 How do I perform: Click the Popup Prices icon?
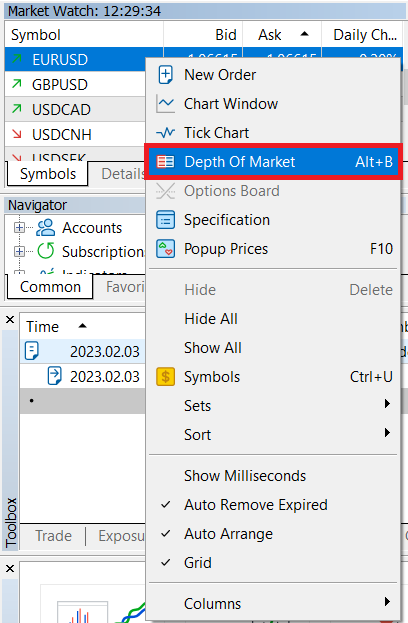pyautogui.click(x=165, y=249)
